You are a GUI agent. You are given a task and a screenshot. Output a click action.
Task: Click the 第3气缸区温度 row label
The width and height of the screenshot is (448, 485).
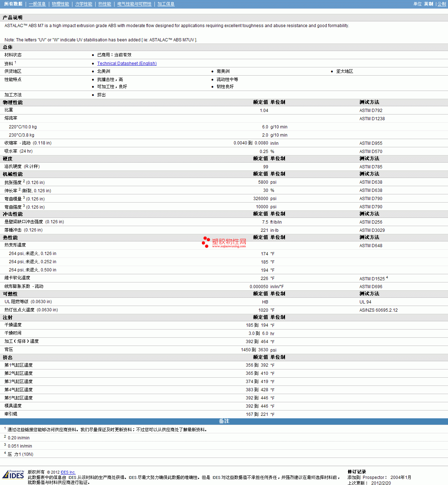(19, 382)
